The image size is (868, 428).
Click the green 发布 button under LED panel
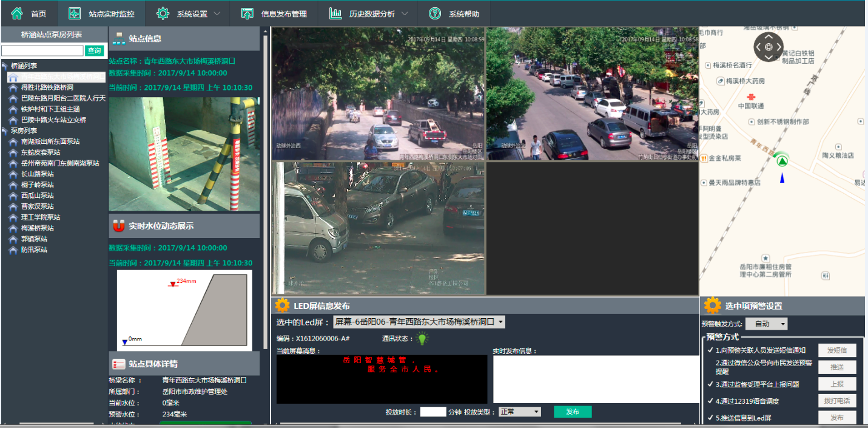tap(572, 412)
